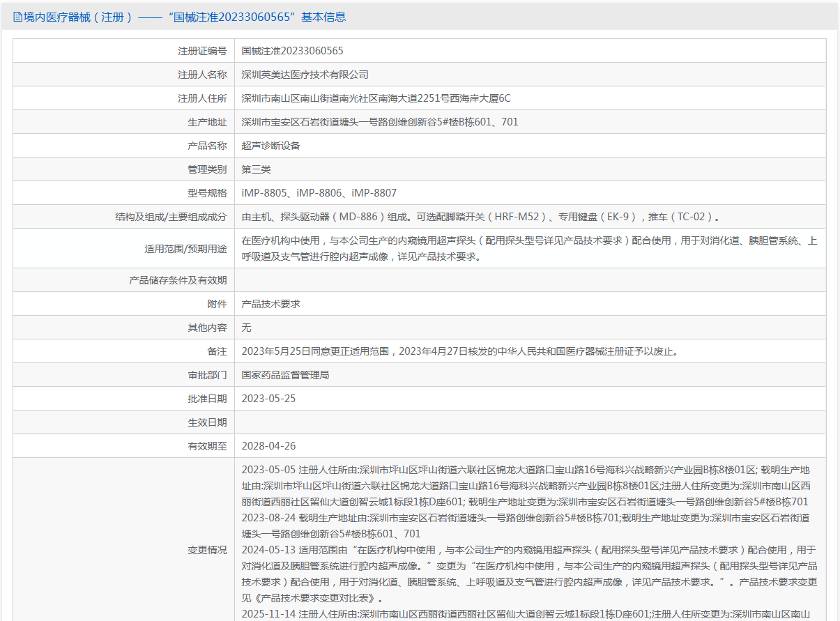
Task: Click the label 产品名称
Action: coord(207,146)
